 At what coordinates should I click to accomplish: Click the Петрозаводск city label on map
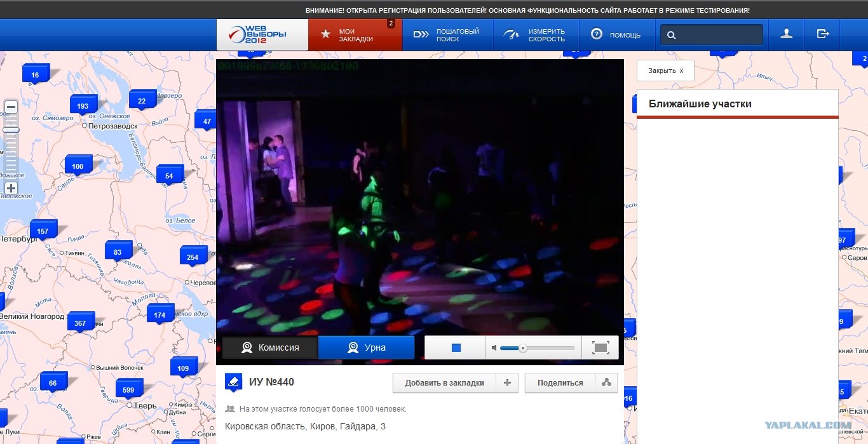[113, 126]
